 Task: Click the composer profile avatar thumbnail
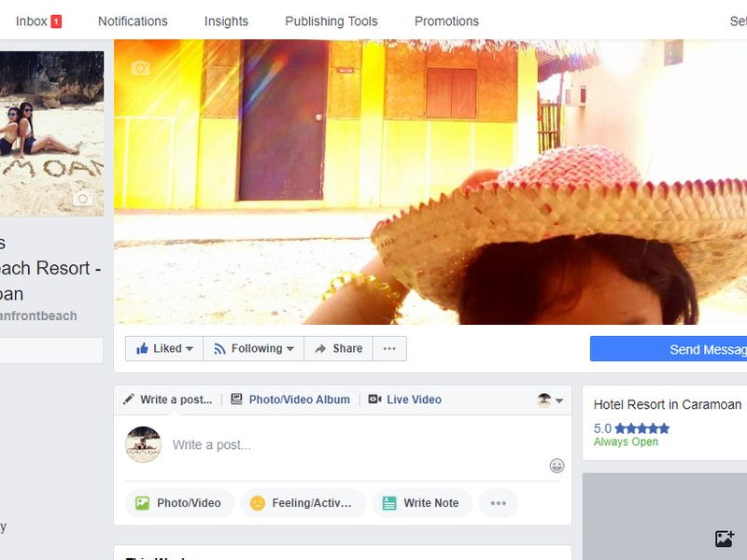pos(143,444)
